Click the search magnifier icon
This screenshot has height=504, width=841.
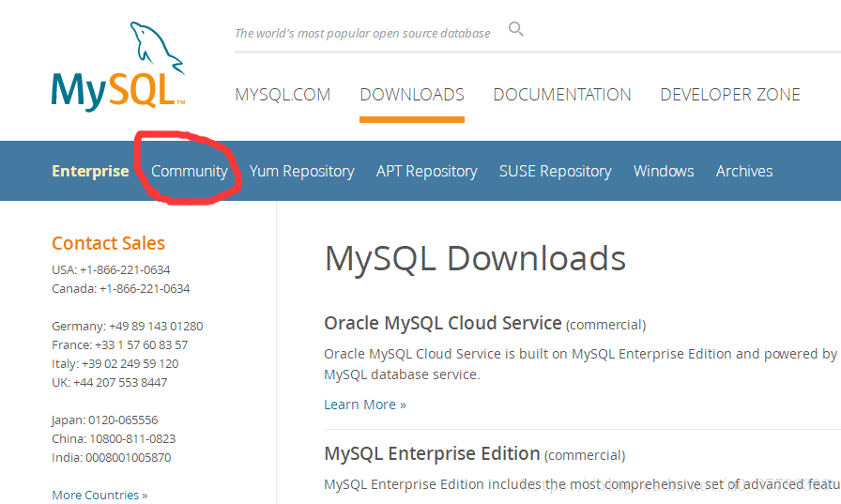515,29
